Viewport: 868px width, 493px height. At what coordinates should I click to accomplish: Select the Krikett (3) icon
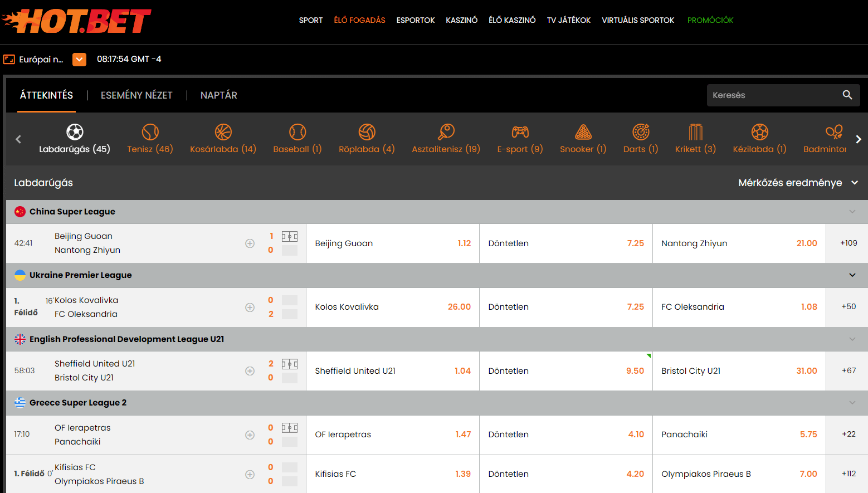point(695,132)
